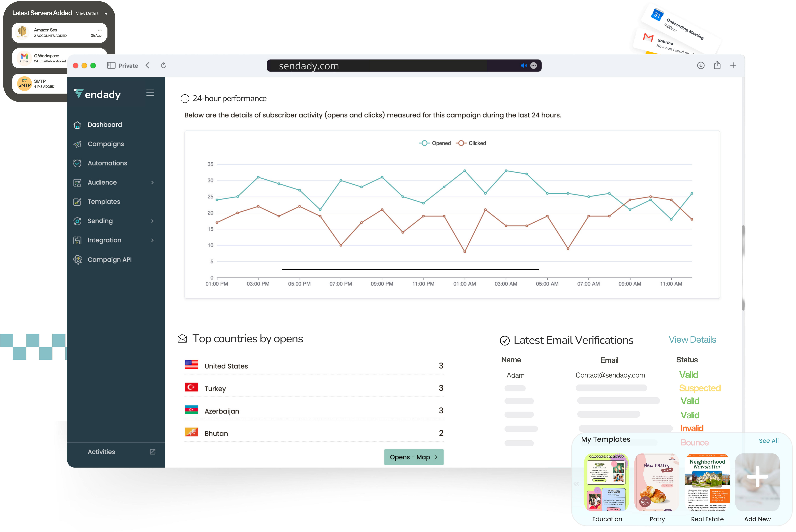This screenshot has width=796, height=532.
Task: Click the Add New template tile
Action: pyautogui.click(x=757, y=482)
